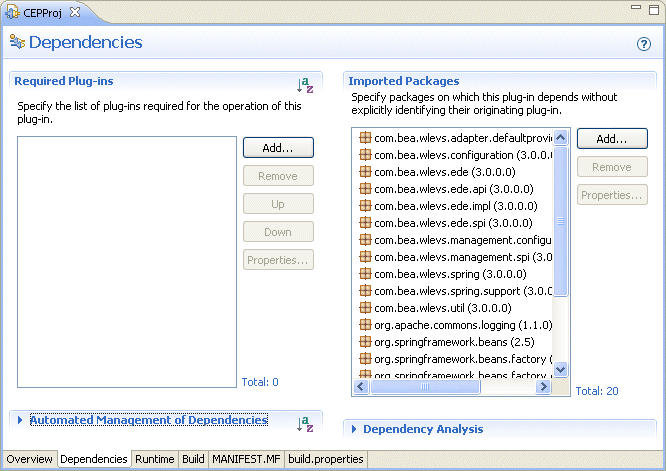Click the help question mark icon
The height and width of the screenshot is (471, 666).
pos(643,44)
